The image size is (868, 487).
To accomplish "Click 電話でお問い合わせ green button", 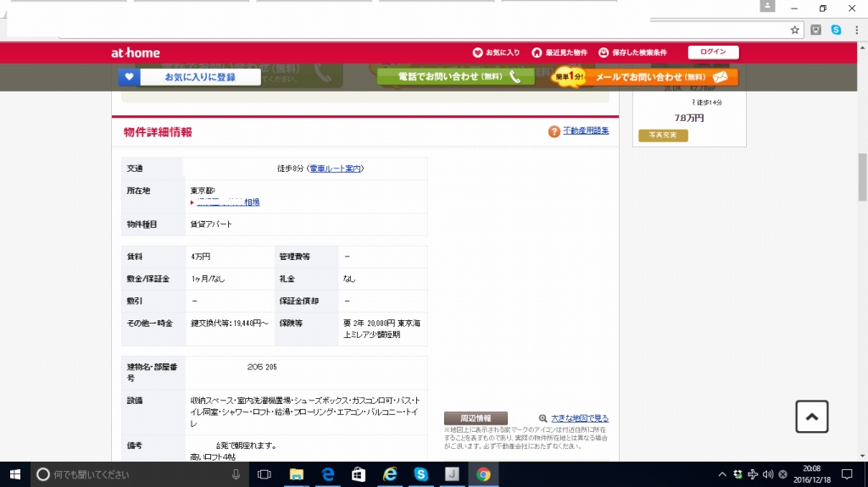I will click(455, 76).
